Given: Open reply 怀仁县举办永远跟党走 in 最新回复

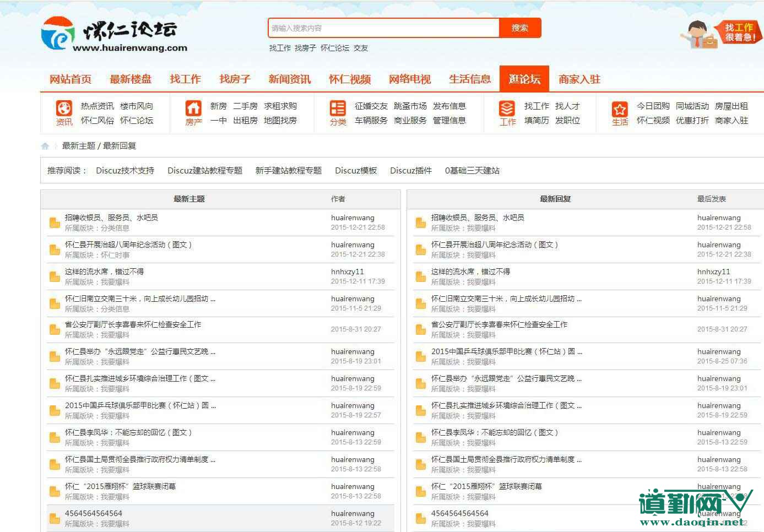Looking at the screenshot, I should (x=506, y=378).
